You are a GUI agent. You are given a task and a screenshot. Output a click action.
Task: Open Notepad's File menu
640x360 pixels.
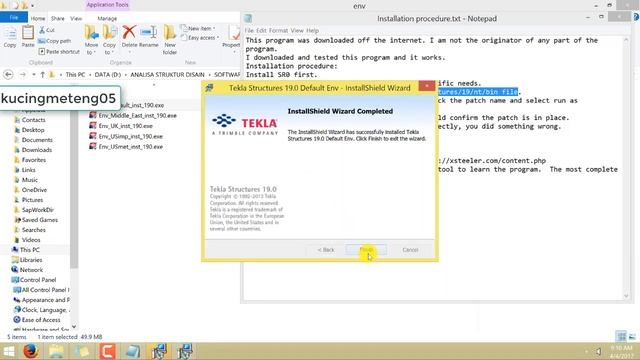249,31
